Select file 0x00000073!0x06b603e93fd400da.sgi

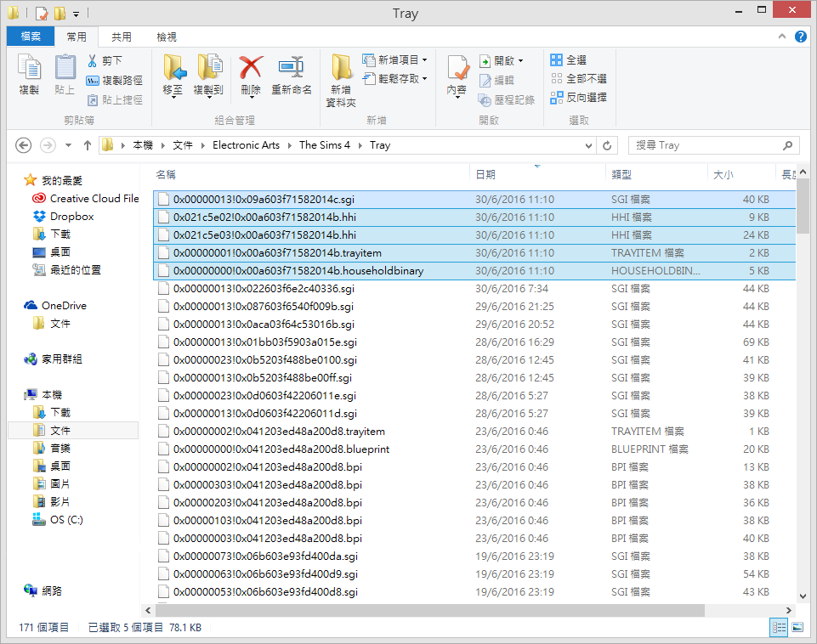tap(474, 556)
